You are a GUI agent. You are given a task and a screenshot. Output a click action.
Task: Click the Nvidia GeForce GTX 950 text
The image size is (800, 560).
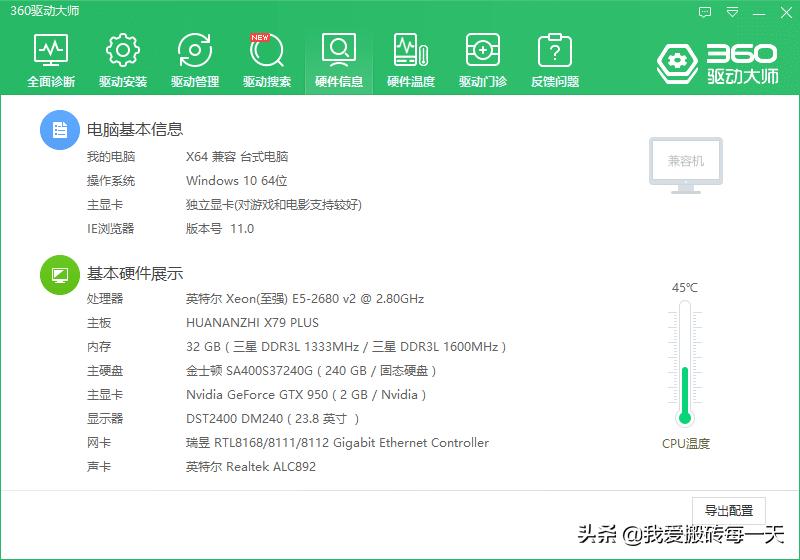[x=306, y=395]
